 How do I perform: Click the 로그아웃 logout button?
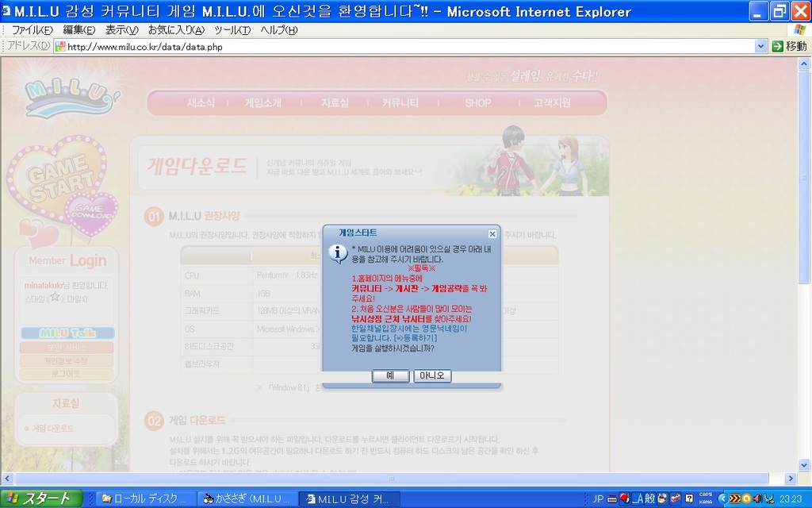[67, 374]
